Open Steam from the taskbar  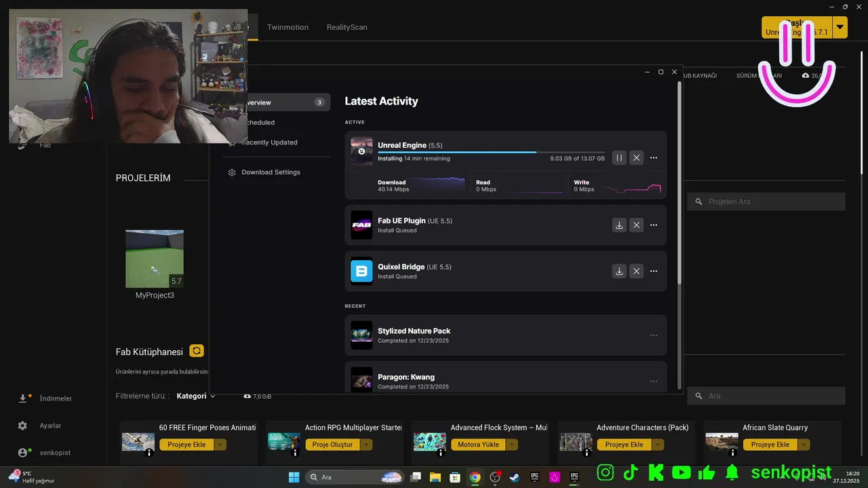tap(515, 477)
